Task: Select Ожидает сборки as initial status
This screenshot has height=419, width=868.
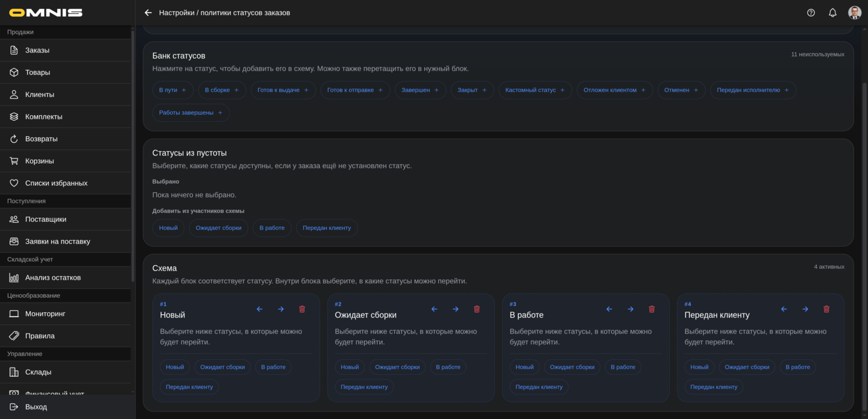Action: (218, 228)
